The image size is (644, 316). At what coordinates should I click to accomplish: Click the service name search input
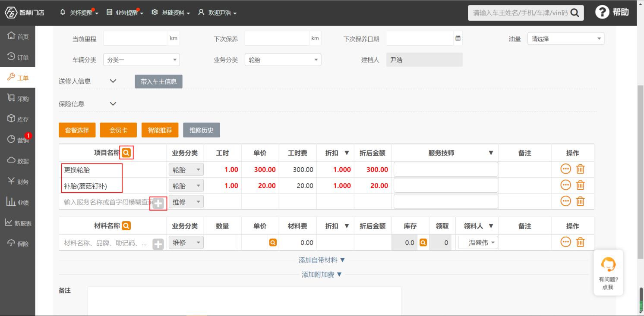point(107,202)
